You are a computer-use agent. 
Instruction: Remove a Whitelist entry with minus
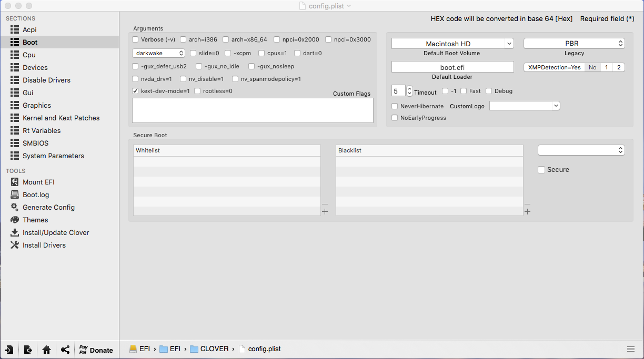click(325, 204)
